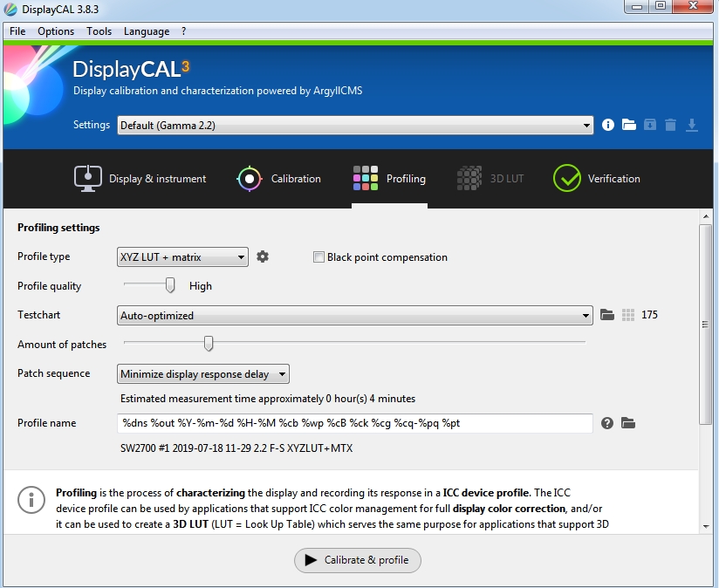Open settings file via folder icon
719x588 pixels.
(629, 125)
